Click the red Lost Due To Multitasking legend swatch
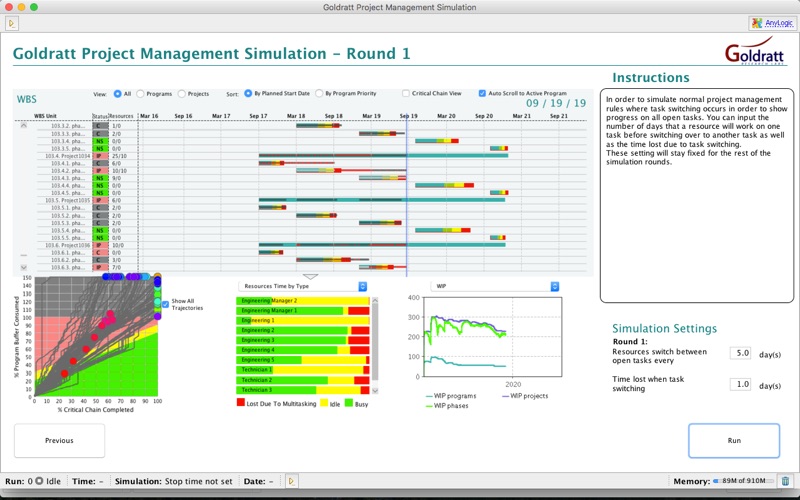The image size is (800, 500). click(241, 403)
